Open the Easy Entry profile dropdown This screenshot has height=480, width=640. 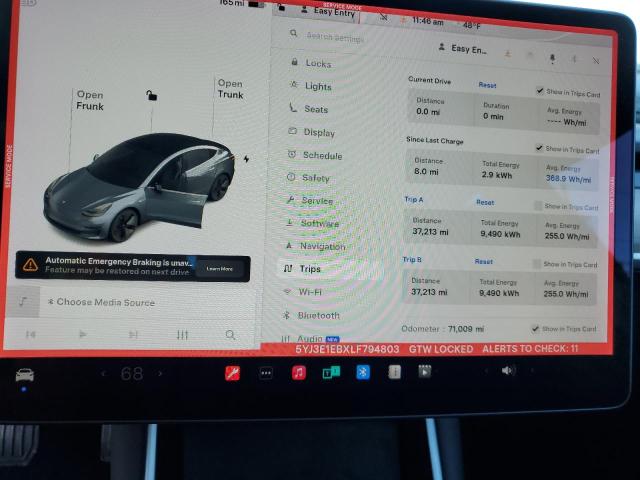click(x=464, y=48)
